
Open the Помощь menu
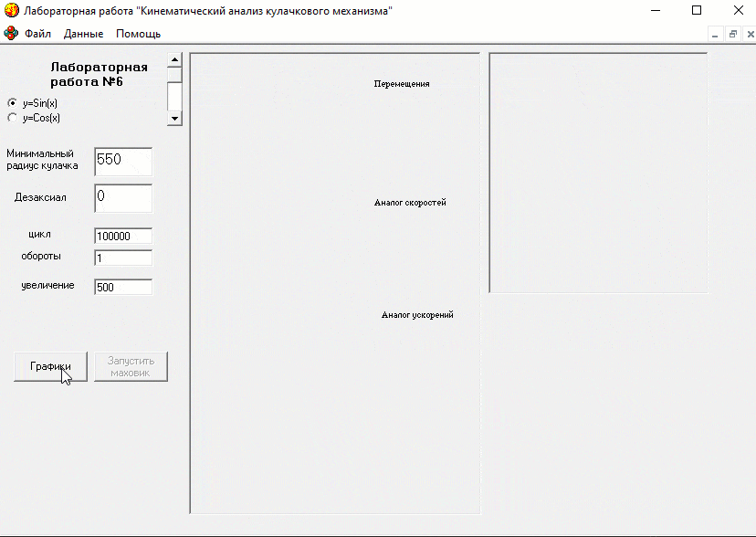point(138,34)
